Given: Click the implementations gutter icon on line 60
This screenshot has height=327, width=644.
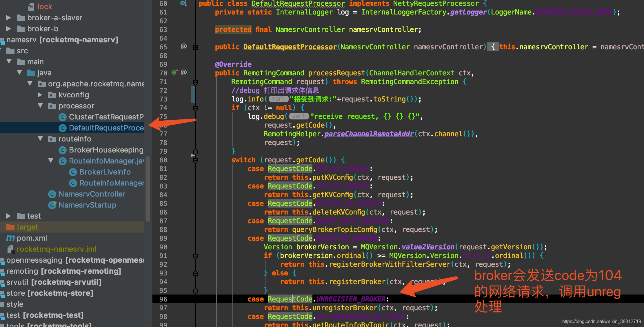Looking at the screenshot, I should (x=183, y=3).
